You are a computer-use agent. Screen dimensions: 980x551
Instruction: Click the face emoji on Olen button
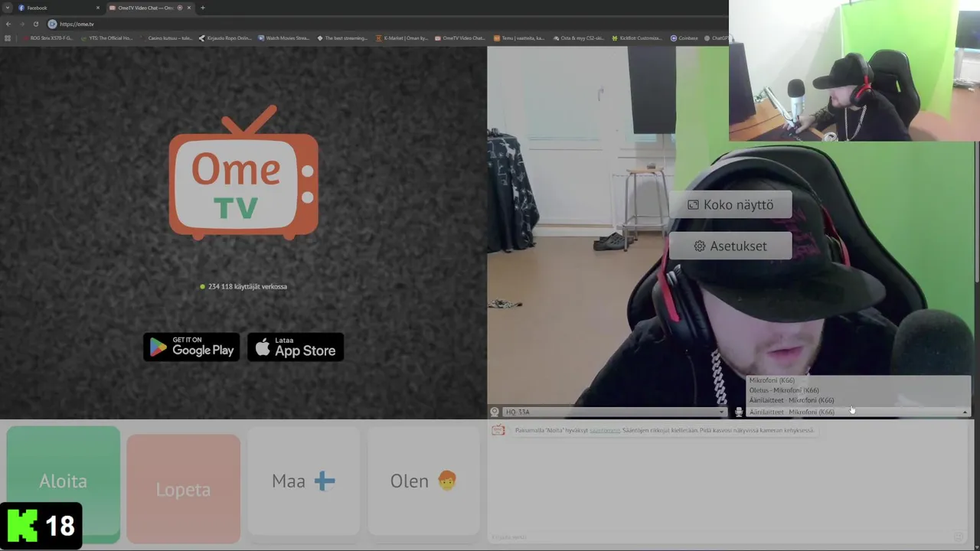(x=447, y=481)
